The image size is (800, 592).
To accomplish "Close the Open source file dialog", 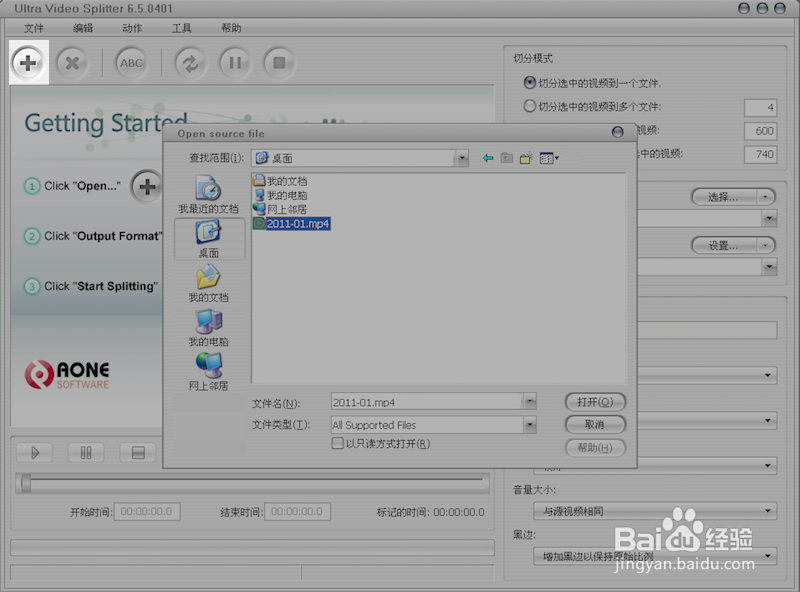I will tap(617, 133).
